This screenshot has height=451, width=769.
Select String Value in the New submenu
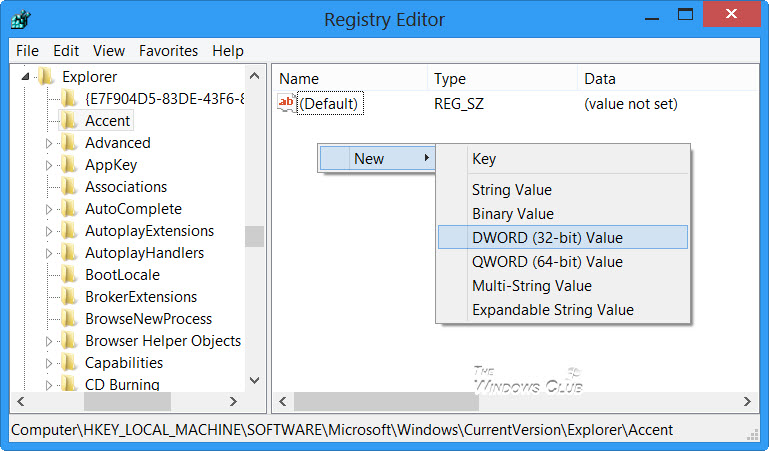(x=512, y=190)
